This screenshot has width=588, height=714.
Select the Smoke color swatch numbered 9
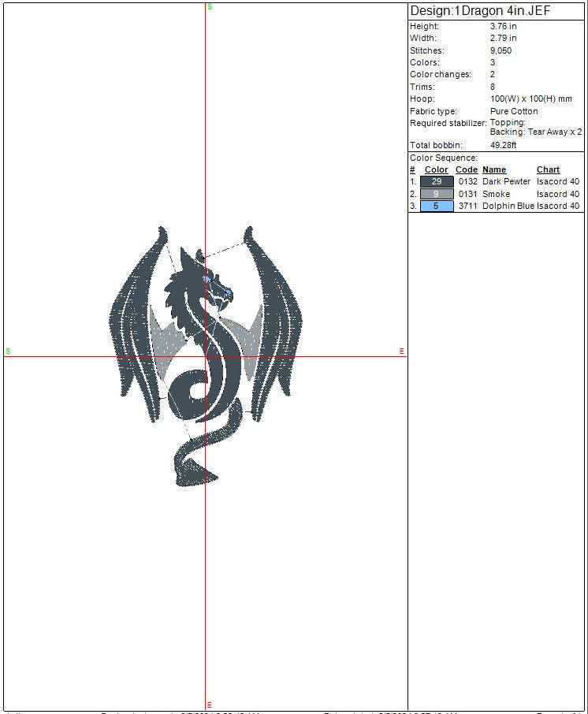437,194
